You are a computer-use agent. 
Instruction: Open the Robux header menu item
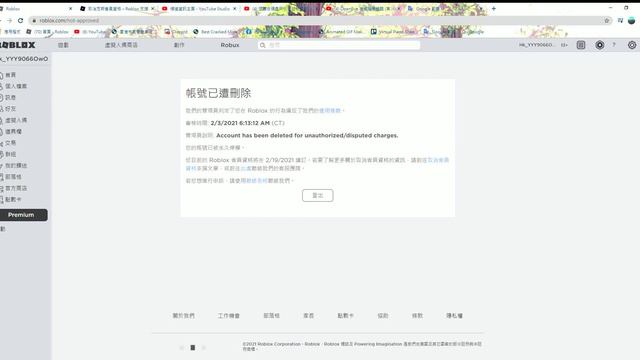tap(230, 45)
